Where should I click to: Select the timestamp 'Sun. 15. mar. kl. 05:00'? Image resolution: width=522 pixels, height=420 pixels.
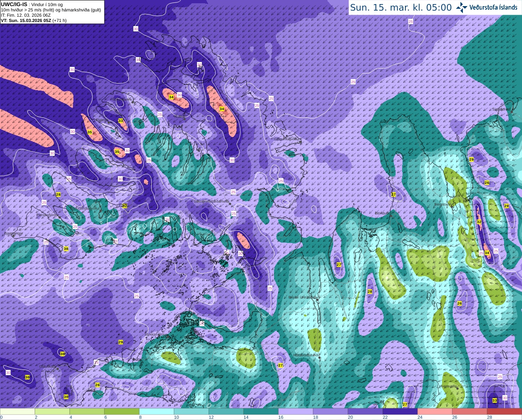pyautogui.click(x=401, y=7)
